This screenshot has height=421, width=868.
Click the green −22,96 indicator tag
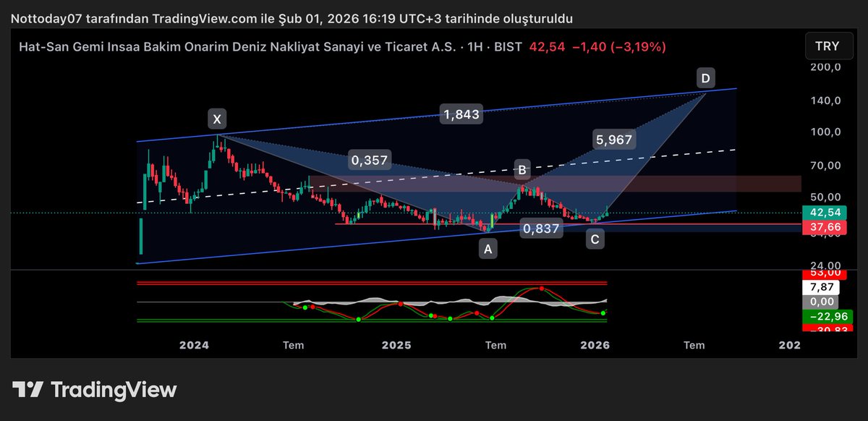(828, 316)
